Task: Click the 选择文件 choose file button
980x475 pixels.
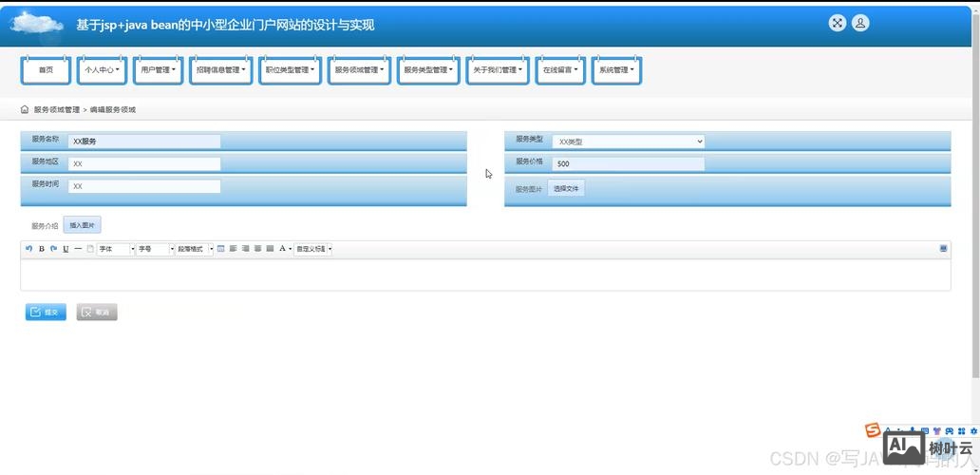Action: point(566,189)
